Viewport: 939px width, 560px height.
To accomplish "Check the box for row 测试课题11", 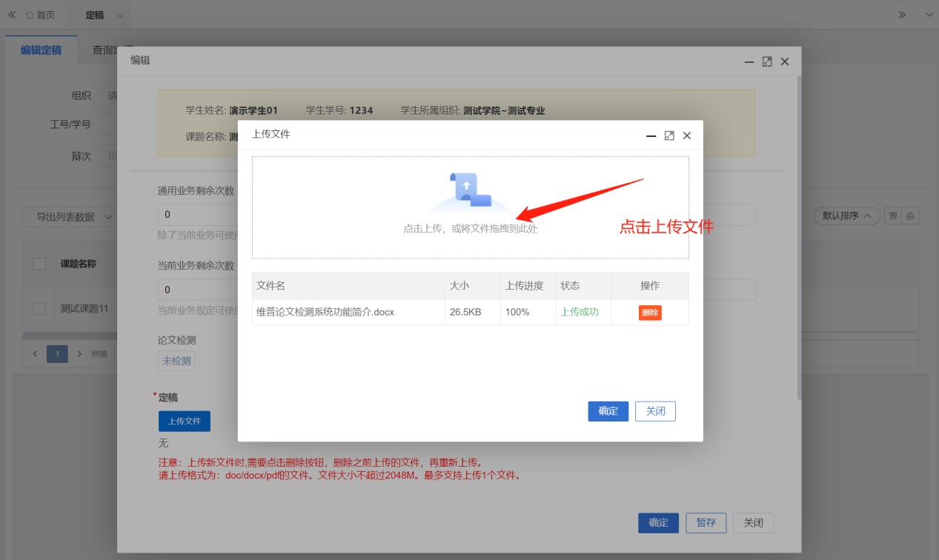I will [x=39, y=309].
